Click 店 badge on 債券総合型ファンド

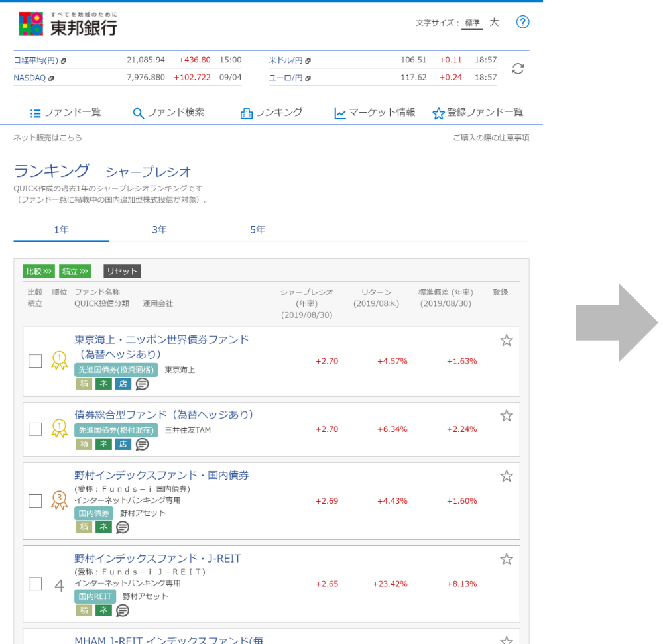pos(123,444)
